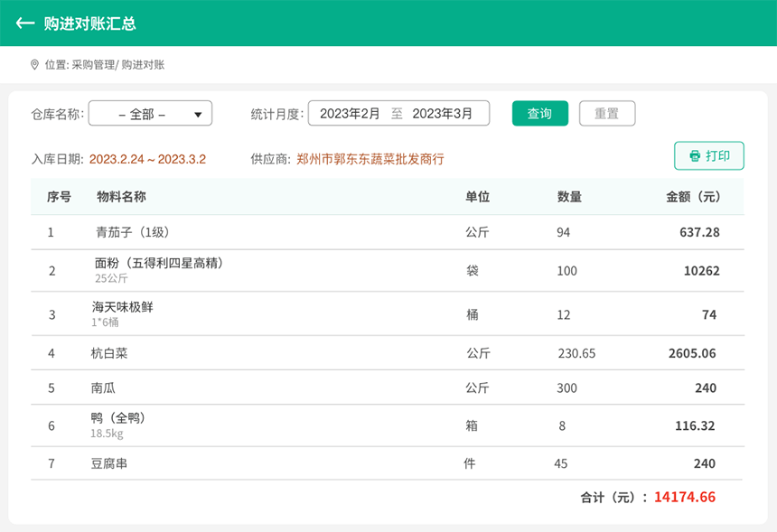The height and width of the screenshot is (532, 777).
Task: Click the back arrow icon
Action: 24,23
